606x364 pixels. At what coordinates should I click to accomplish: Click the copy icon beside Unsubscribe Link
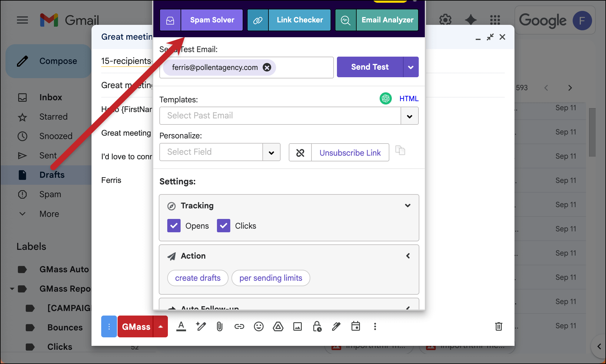(400, 151)
